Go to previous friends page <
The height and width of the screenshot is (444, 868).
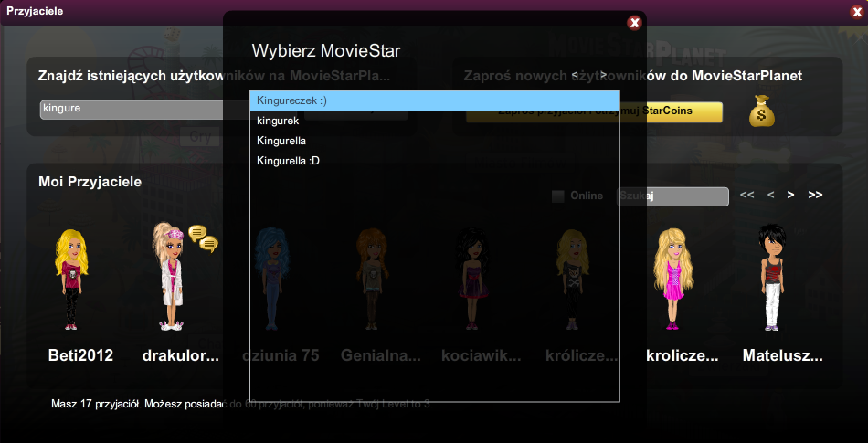point(770,195)
